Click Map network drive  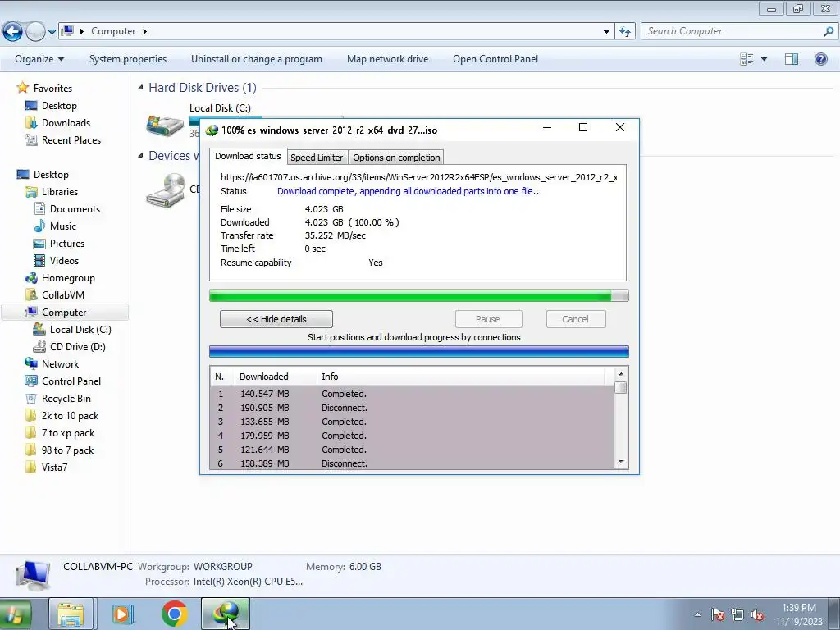(387, 59)
